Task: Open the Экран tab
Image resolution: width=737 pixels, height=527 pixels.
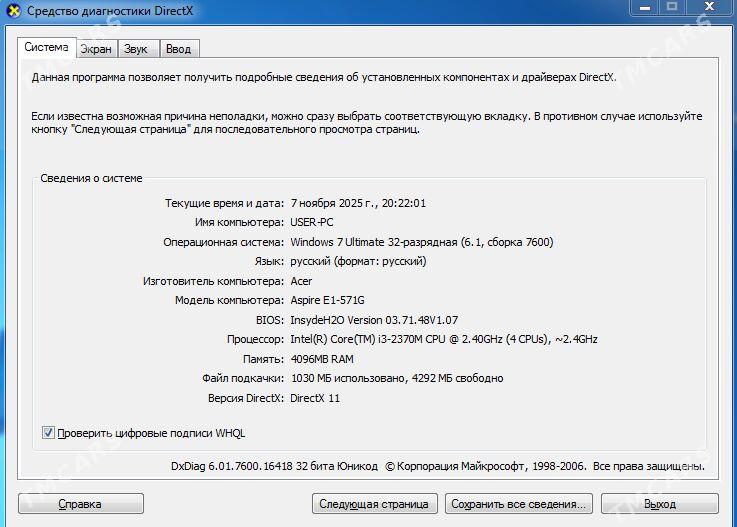Action: pos(96,49)
